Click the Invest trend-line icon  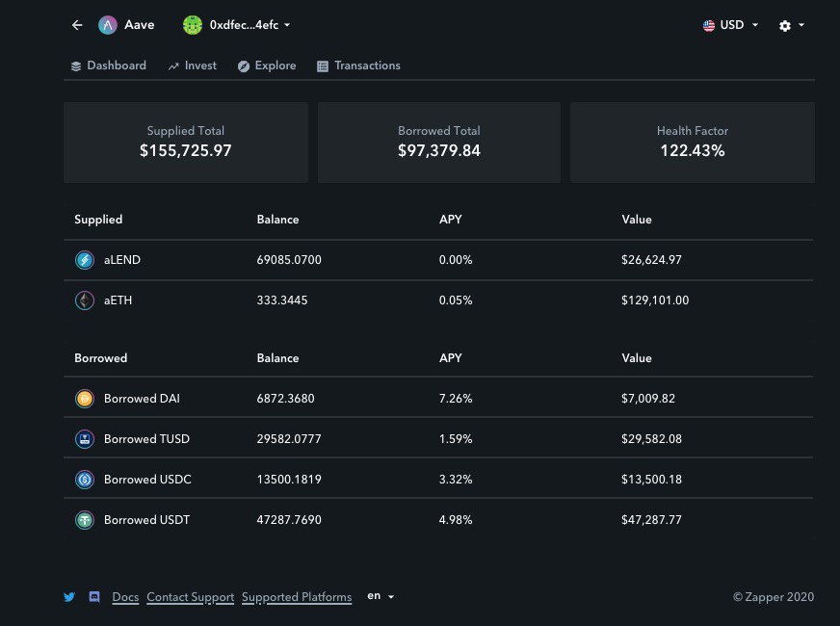(x=173, y=66)
